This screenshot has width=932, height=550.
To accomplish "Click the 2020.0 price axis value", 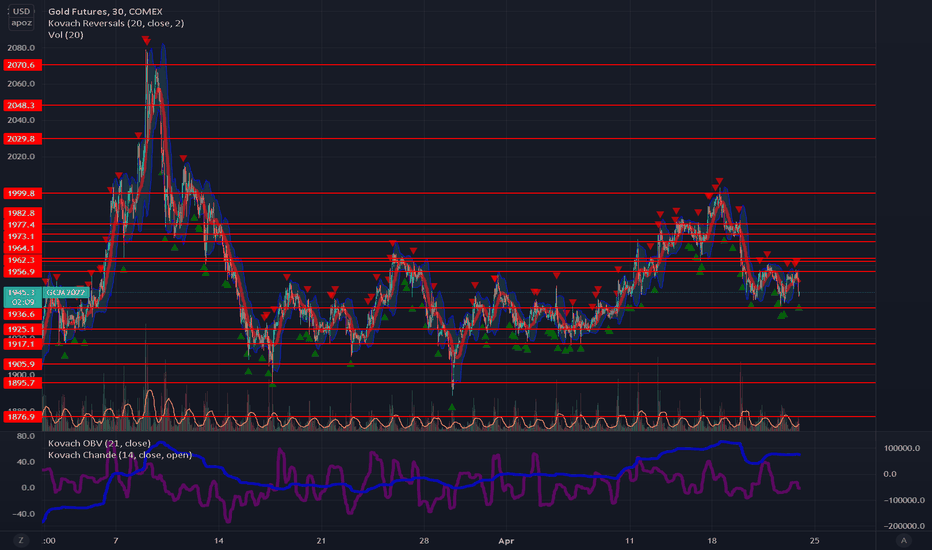I will (x=21, y=156).
